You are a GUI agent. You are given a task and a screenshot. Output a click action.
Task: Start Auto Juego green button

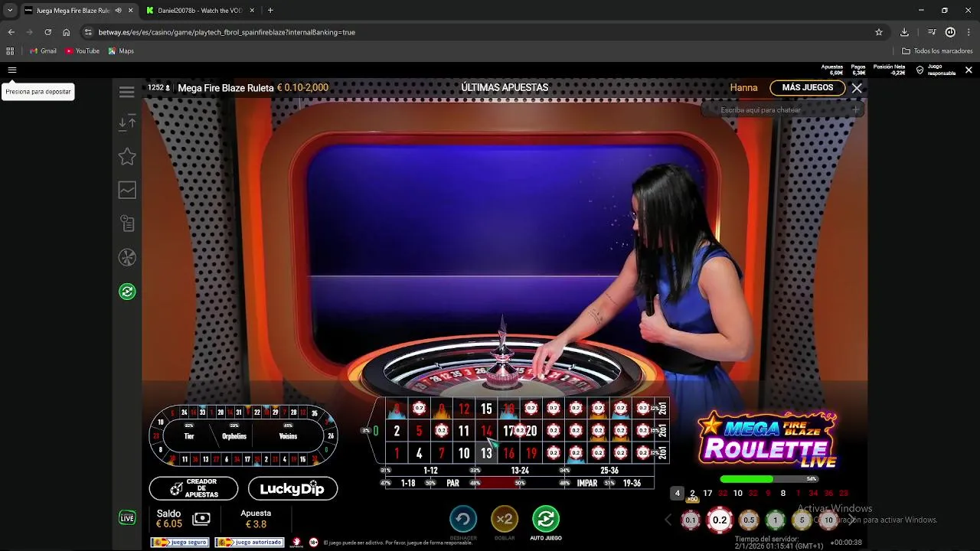(x=546, y=519)
